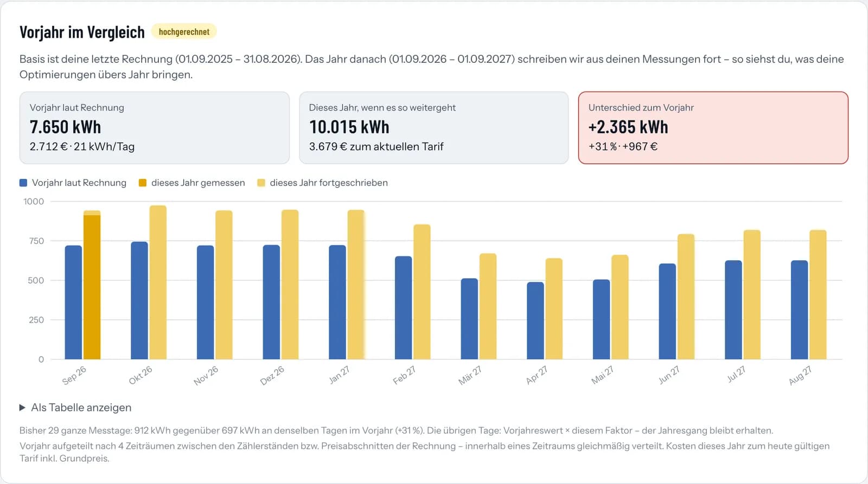Screen dimensions: 868x484
Task: Select the Dieses Jahr 10.015 kWh card
Action: pyautogui.click(x=434, y=128)
